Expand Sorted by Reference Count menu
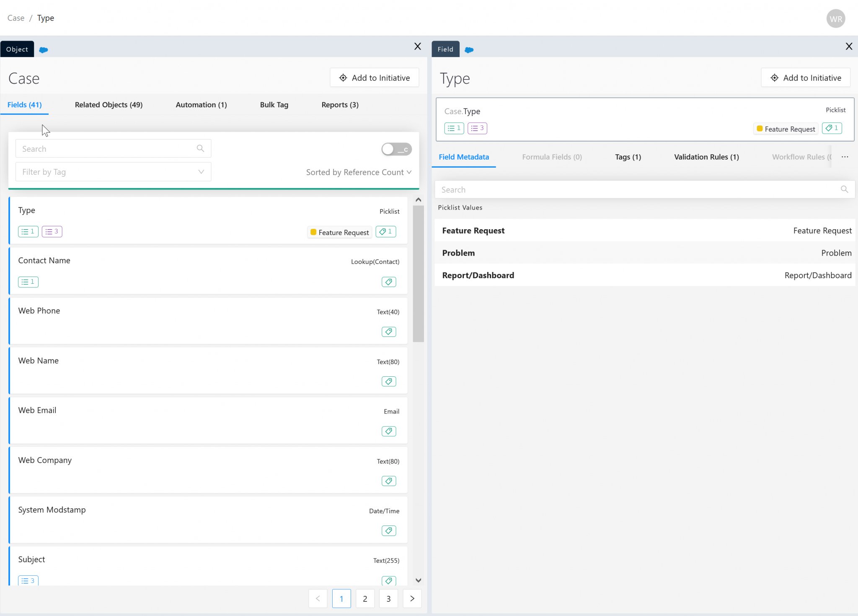 click(359, 172)
